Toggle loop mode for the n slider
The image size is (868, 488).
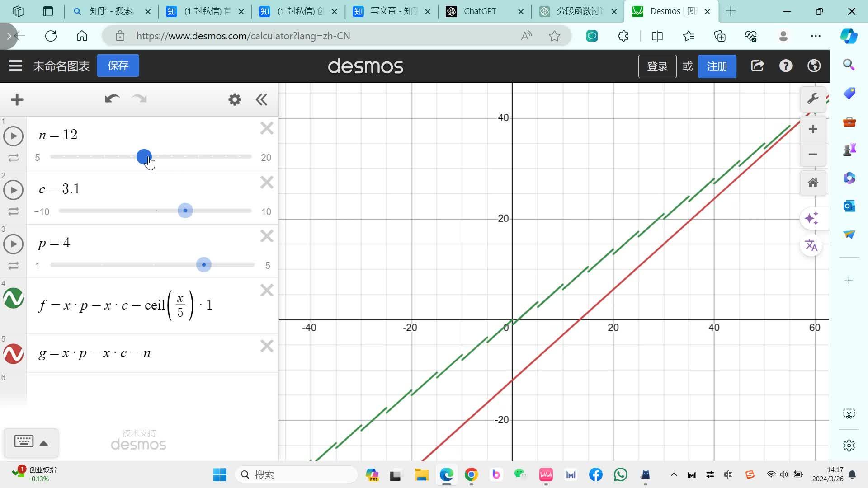click(14, 158)
